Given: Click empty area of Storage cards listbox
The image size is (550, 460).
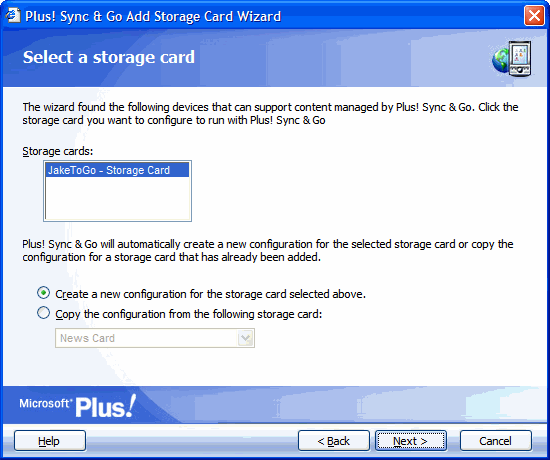Looking at the screenshot, I should pyautogui.click(x=117, y=198).
